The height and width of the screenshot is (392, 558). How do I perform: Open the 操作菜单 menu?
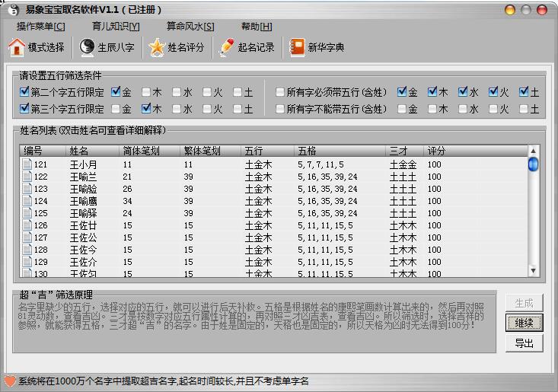click(40, 26)
